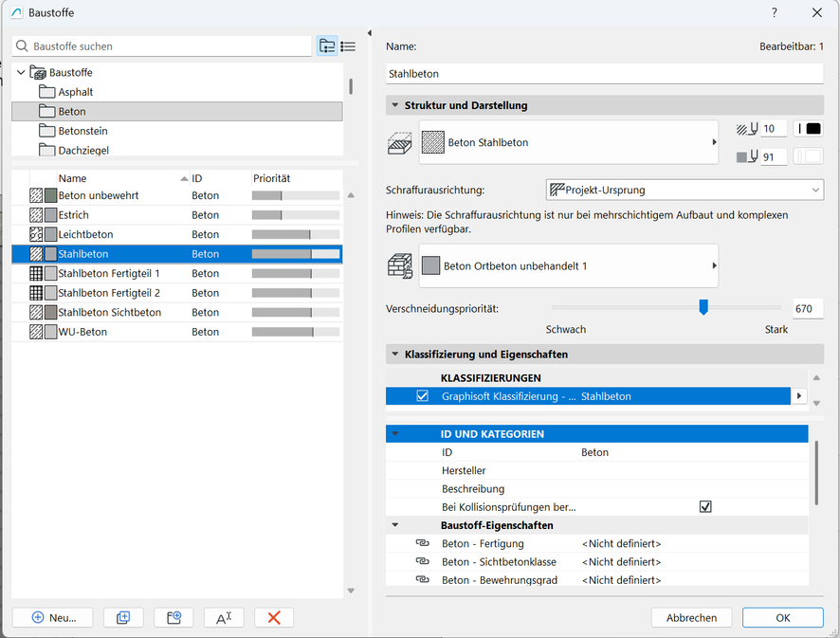Image resolution: width=840 pixels, height=638 pixels.
Task: Click hatch icon of Estrich row
Action: pyautogui.click(x=36, y=215)
